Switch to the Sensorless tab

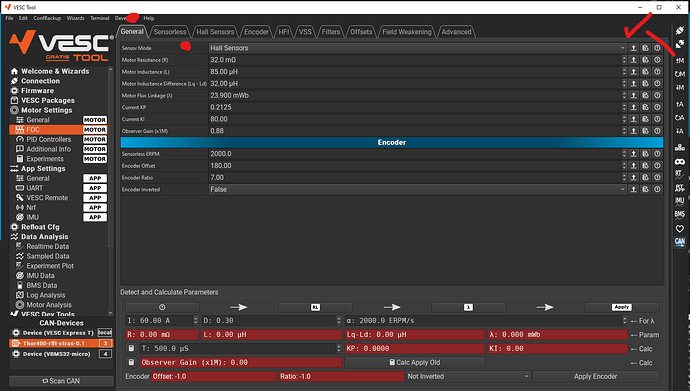(170, 32)
